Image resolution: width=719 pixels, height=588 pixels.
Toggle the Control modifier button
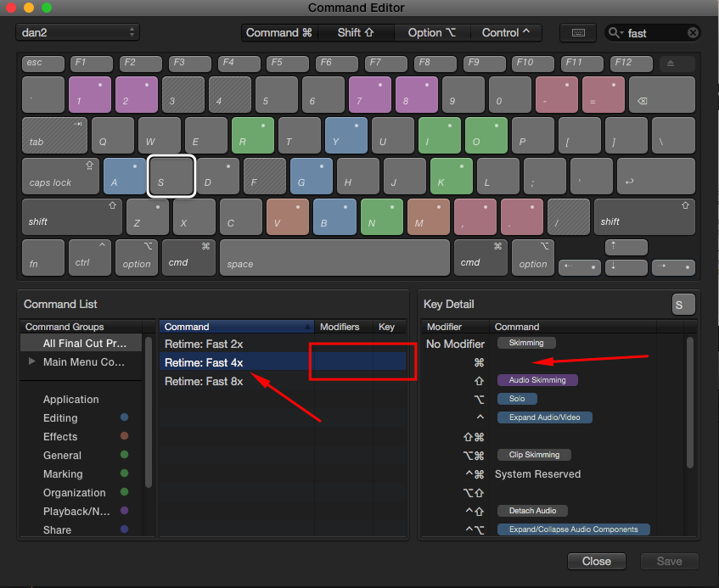[x=506, y=33]
